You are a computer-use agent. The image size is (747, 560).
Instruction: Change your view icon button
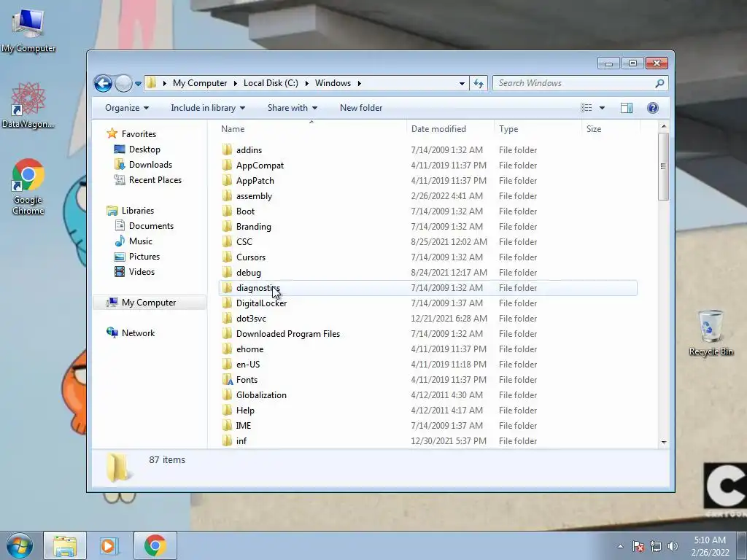coord(587,108)
